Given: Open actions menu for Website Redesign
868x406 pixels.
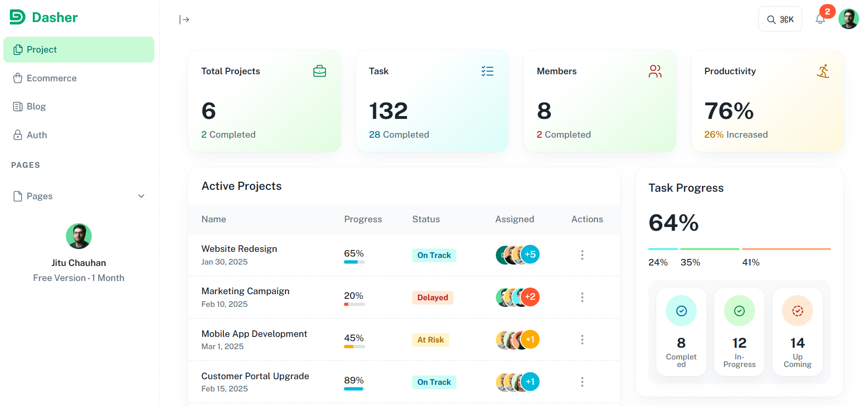Looking at the screenshot, I should click(582, 255).
